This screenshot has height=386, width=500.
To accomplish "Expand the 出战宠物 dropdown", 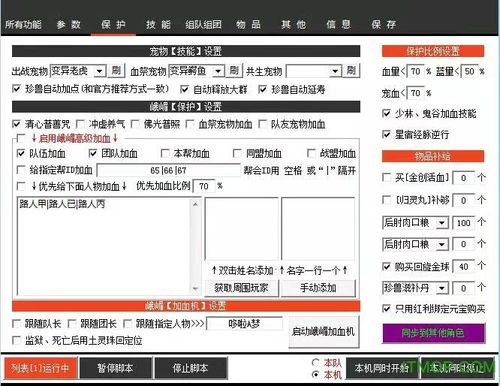I will click(x=99, y=71).
